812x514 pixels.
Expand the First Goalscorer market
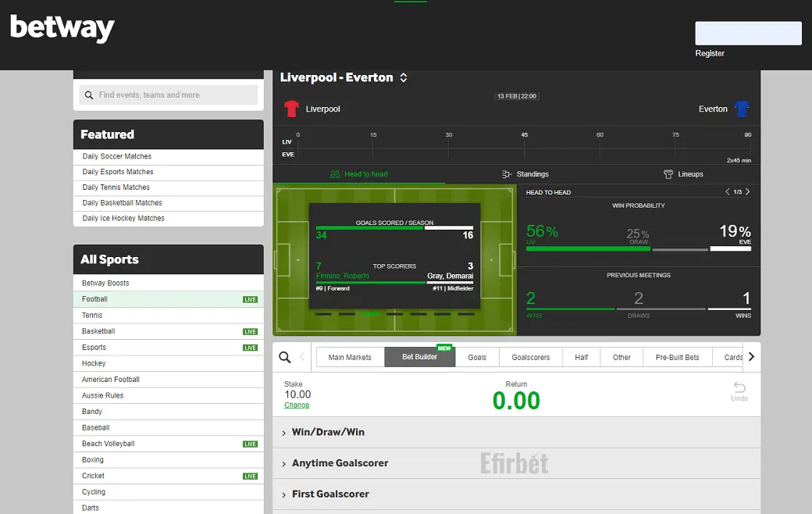(516, 494)
